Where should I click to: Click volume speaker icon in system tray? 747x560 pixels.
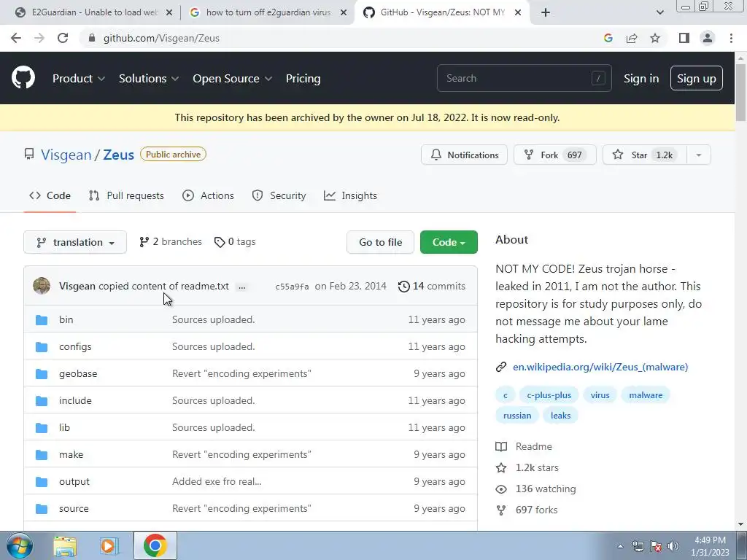673,546
